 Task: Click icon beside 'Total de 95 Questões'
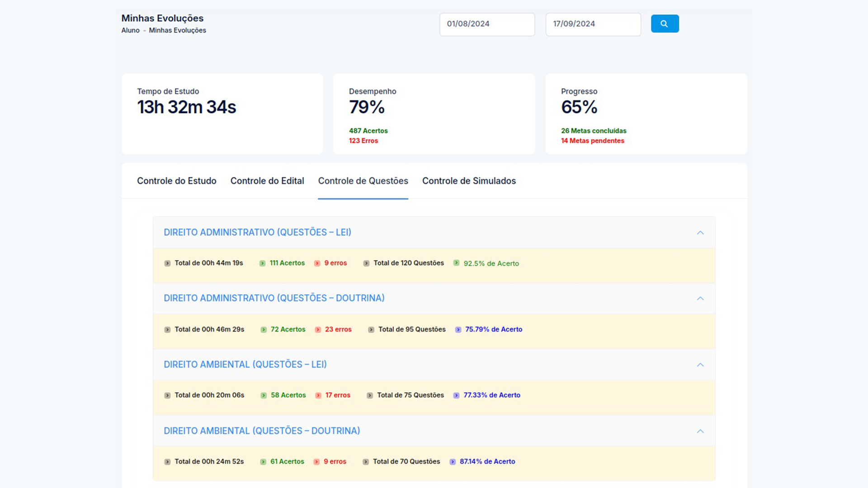pos(371,330)
